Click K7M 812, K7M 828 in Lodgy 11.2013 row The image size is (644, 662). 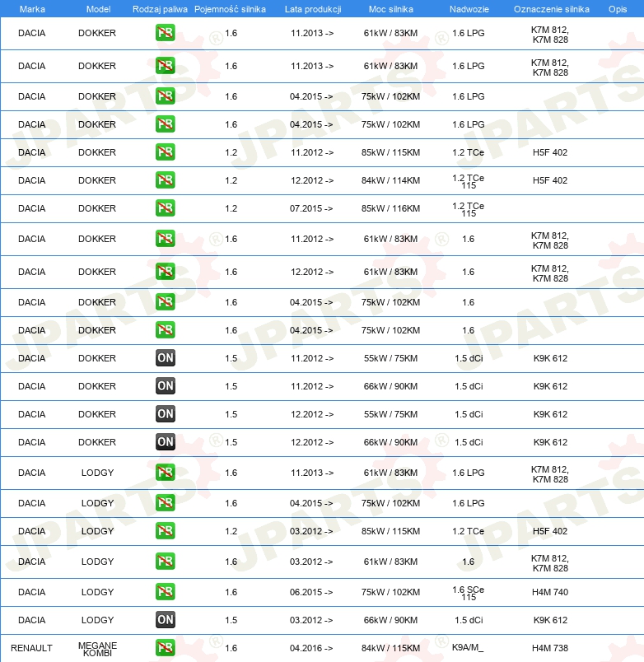[550, 474]
